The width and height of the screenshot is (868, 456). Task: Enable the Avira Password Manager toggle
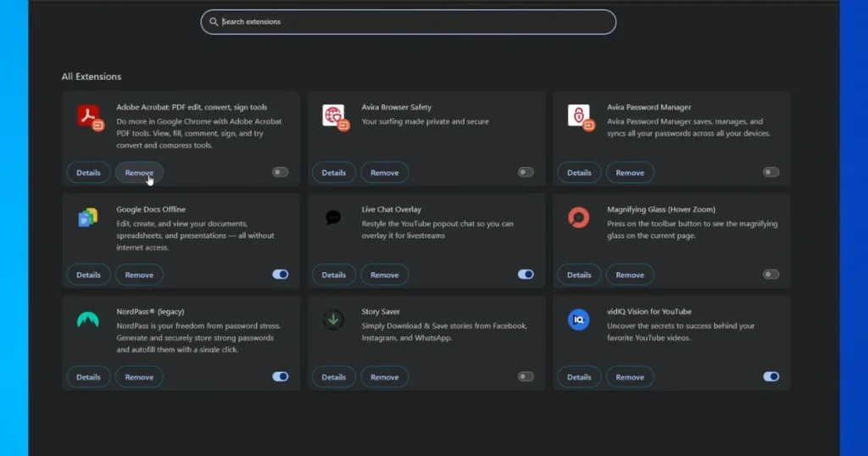[771, 172]
